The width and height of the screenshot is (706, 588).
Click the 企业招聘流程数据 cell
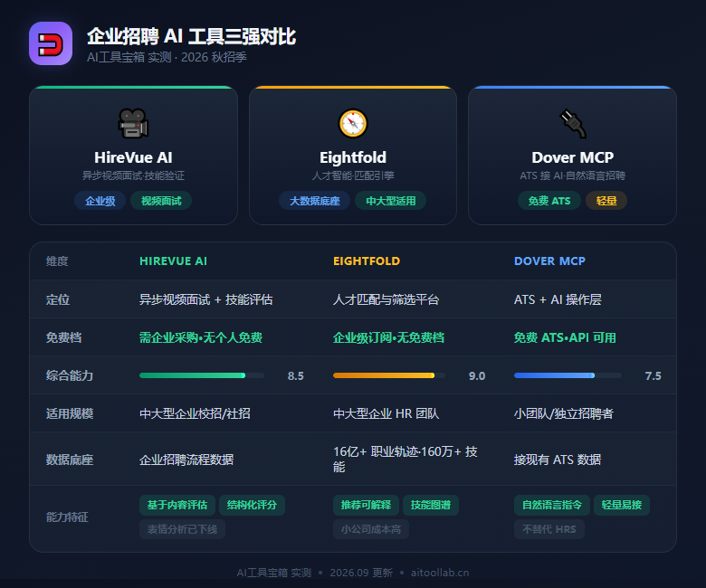point(186,460)
